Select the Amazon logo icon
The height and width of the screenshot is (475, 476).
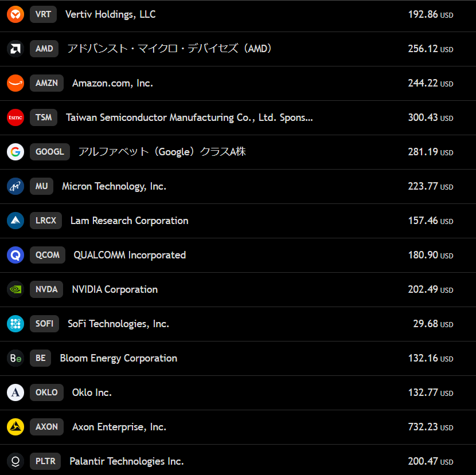(15, 83)
